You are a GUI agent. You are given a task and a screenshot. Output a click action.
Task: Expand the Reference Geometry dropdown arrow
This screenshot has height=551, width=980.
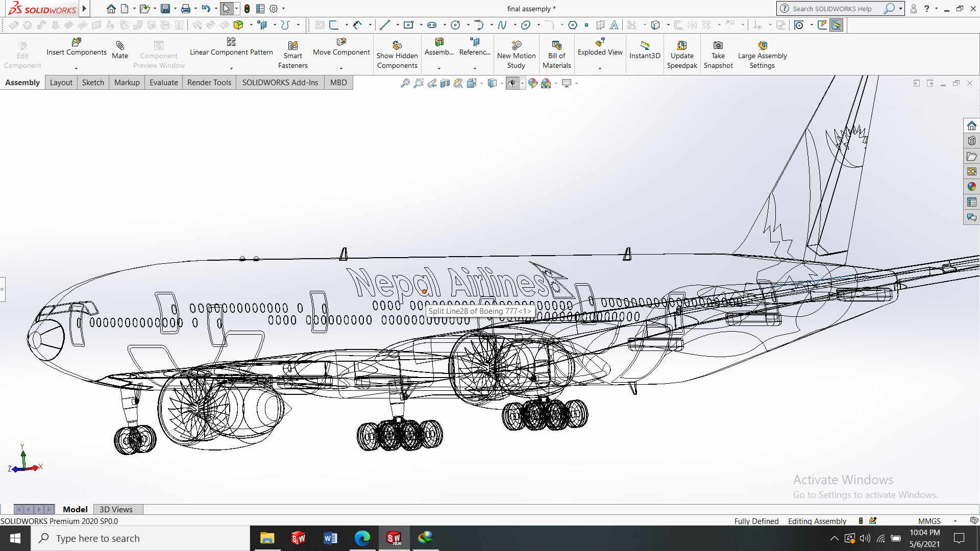click(x=475, y=68)
